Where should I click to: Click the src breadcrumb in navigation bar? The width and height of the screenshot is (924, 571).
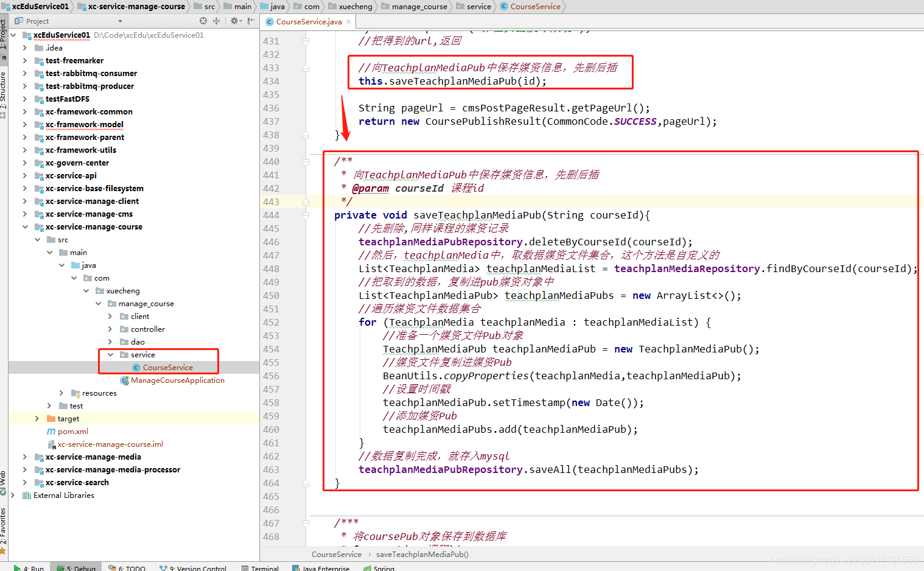pos(205,6)
